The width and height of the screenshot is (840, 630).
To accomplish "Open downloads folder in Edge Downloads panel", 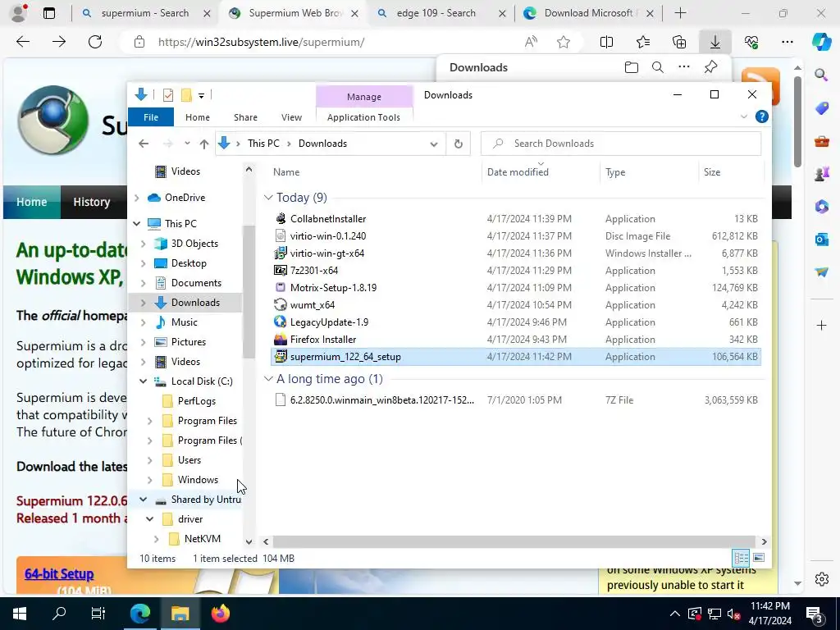I will (x=631, y=67).
